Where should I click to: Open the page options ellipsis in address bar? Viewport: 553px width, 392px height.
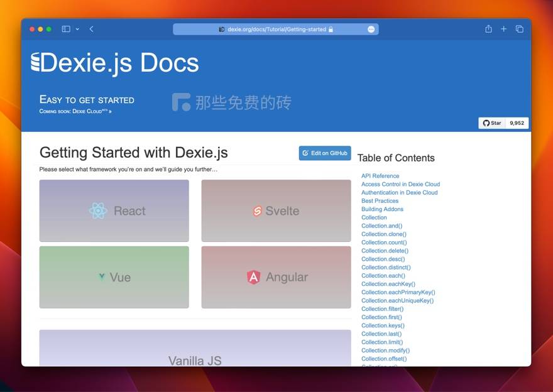(x=371, y=30)
